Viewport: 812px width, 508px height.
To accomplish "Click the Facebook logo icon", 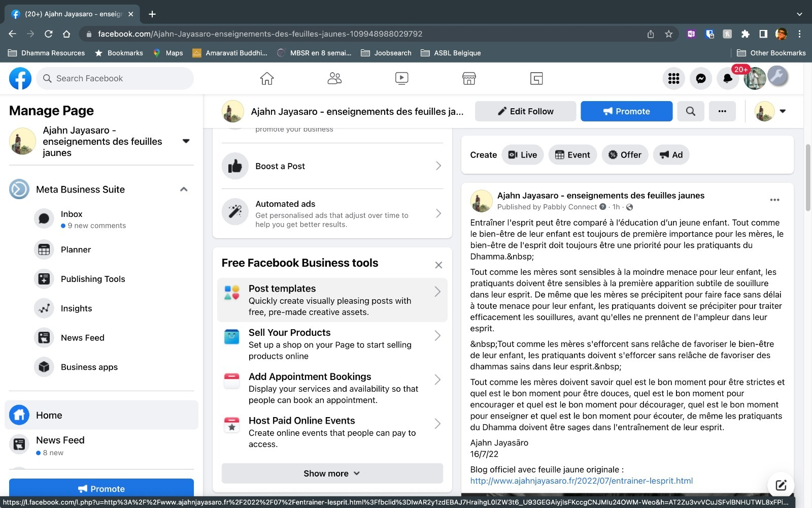I will (20, 78).
